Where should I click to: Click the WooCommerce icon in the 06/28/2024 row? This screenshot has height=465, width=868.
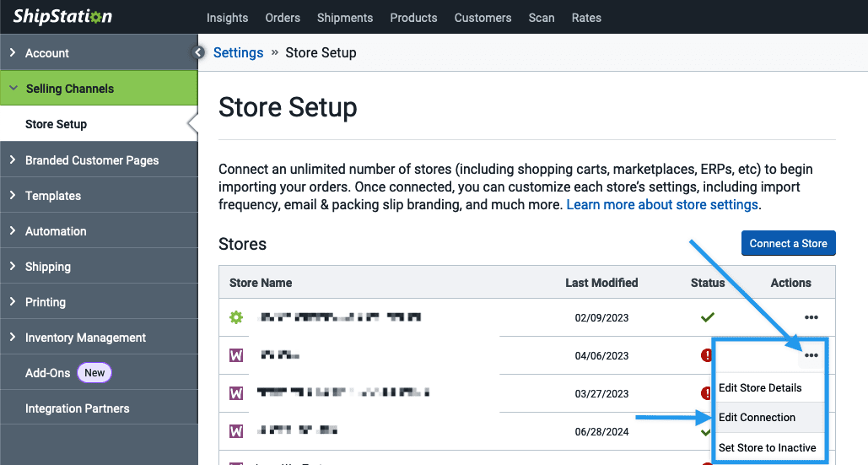[236, 430]
